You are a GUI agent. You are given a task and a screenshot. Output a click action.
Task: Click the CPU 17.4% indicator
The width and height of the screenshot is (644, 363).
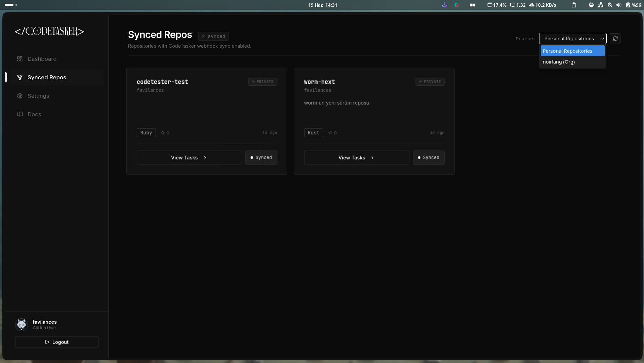tap(497, 5)
